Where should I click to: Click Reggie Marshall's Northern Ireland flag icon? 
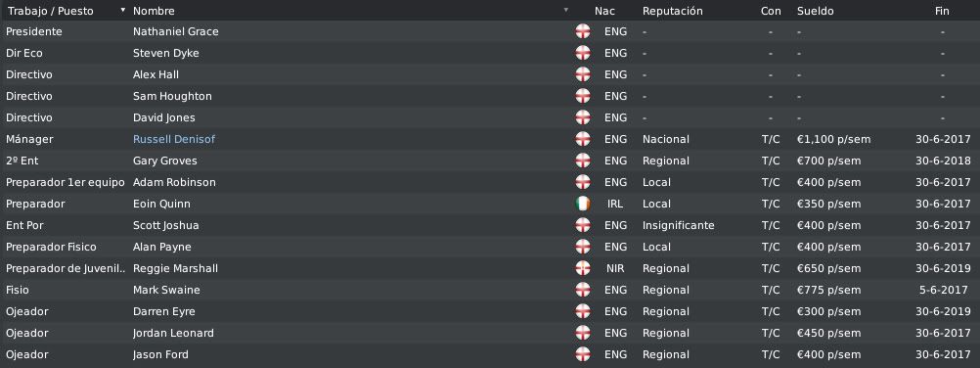(583, 268)
